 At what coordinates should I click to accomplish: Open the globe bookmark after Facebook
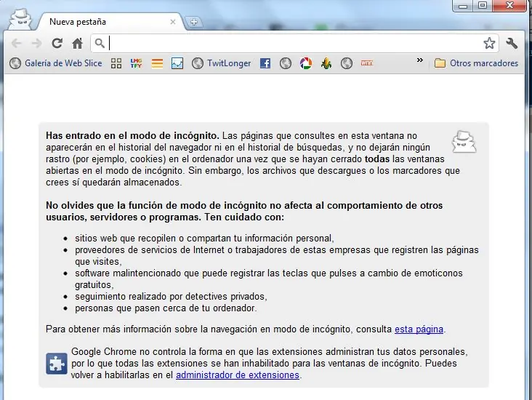(286, 63)
